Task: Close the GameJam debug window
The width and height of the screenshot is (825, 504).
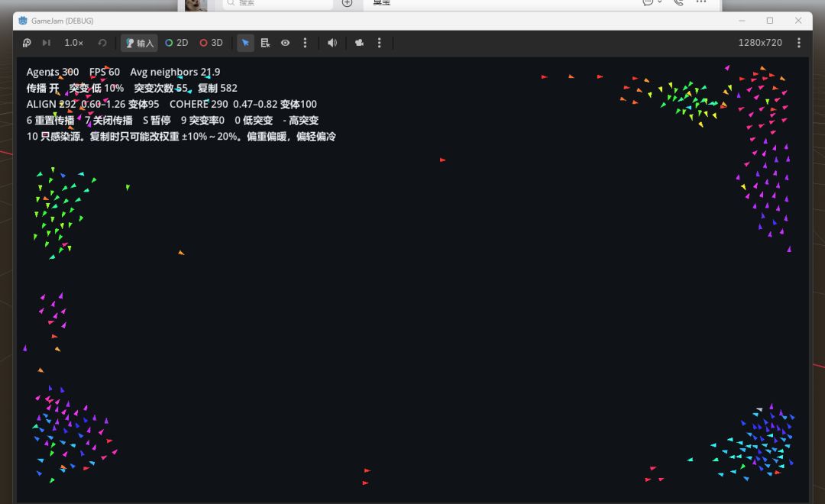Action: pos(798,21)
